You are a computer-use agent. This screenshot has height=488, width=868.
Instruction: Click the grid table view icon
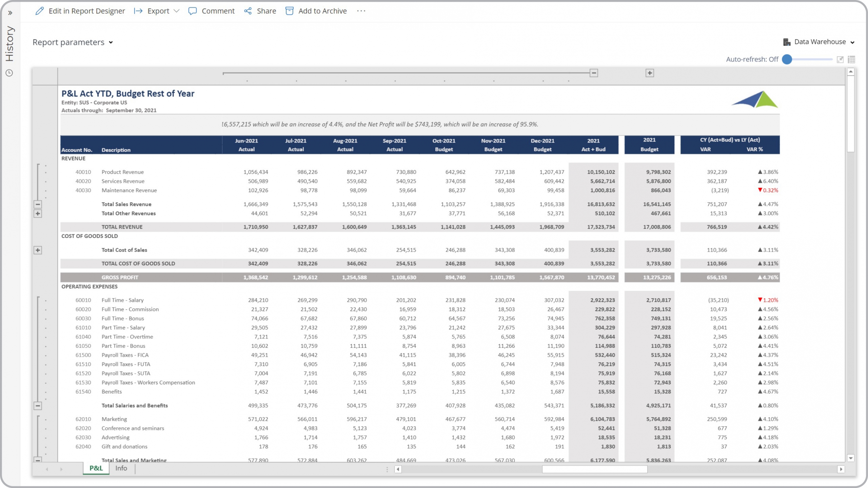[x=851, y=60]
